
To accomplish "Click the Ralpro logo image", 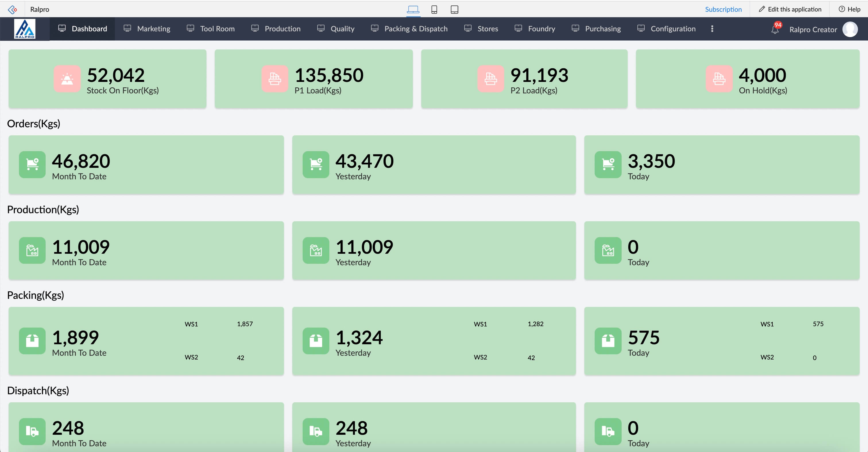I will click(25, 29).
